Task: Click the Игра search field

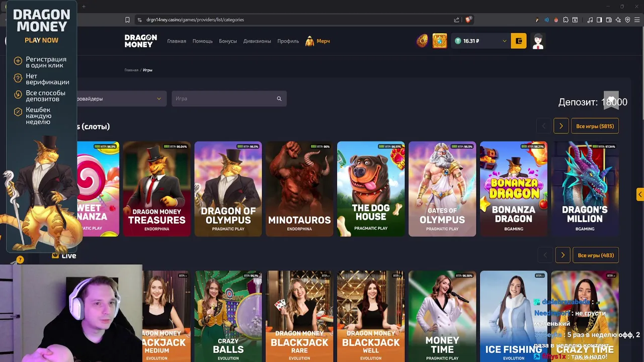Action: 229,99
